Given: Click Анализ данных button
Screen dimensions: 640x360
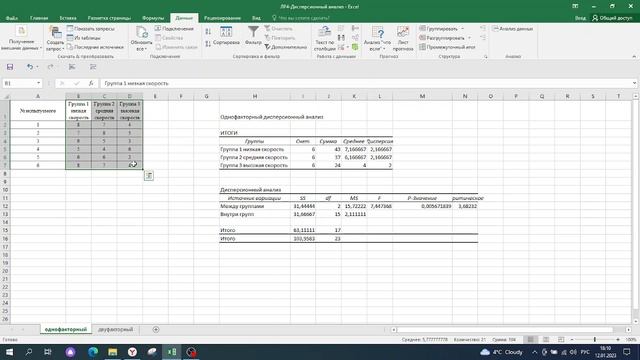Looking at the screenshot, I should [513, 29].
